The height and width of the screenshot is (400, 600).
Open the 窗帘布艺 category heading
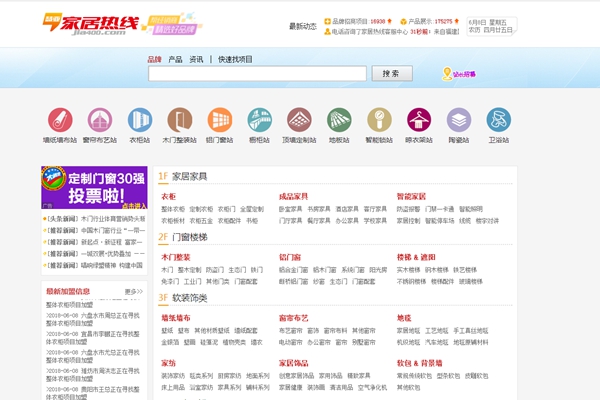tap(293, 318)
